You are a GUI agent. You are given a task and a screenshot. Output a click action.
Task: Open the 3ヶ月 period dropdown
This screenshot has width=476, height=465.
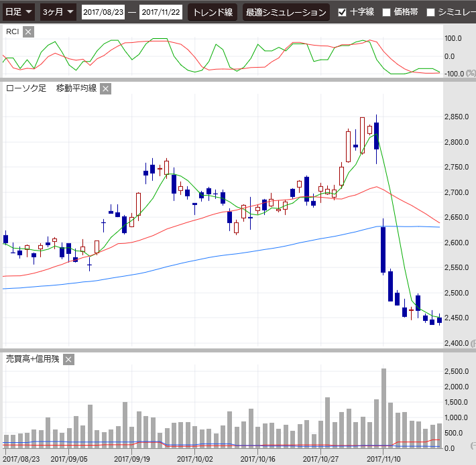pyautogui.click(x=57, y=12)
